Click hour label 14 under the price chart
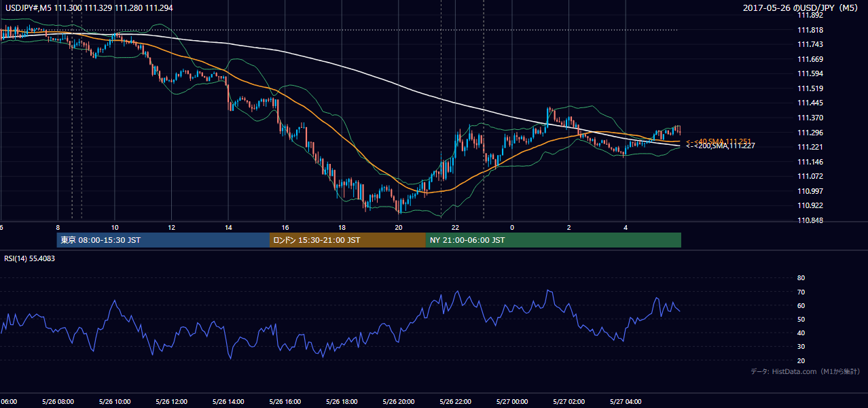 coord(228,227)
